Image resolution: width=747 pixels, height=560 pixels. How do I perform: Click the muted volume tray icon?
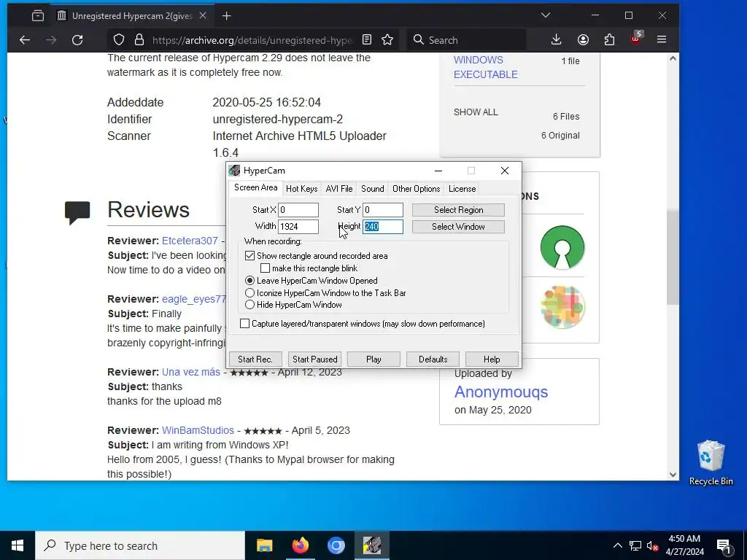click(x=652, y=546)
